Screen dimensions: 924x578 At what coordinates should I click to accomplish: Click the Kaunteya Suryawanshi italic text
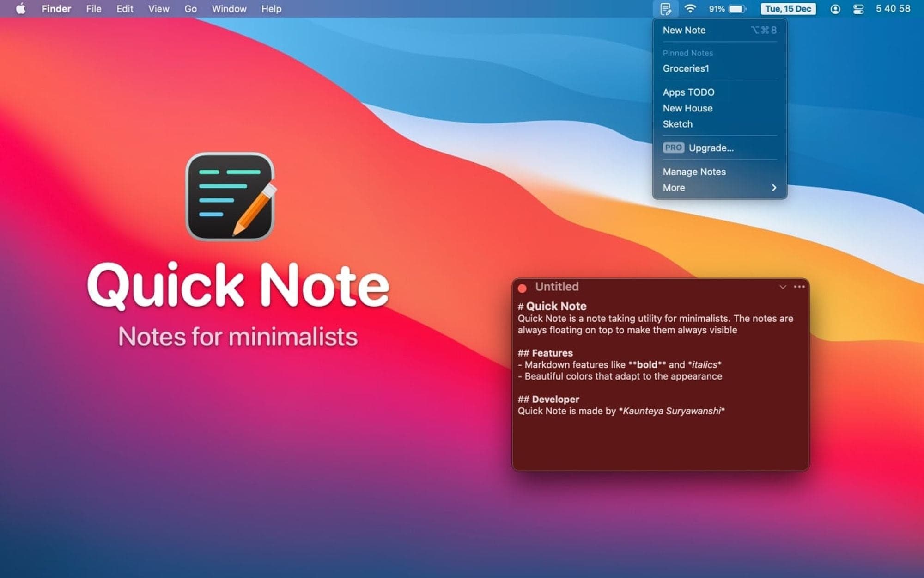click(x=672, y=411)
